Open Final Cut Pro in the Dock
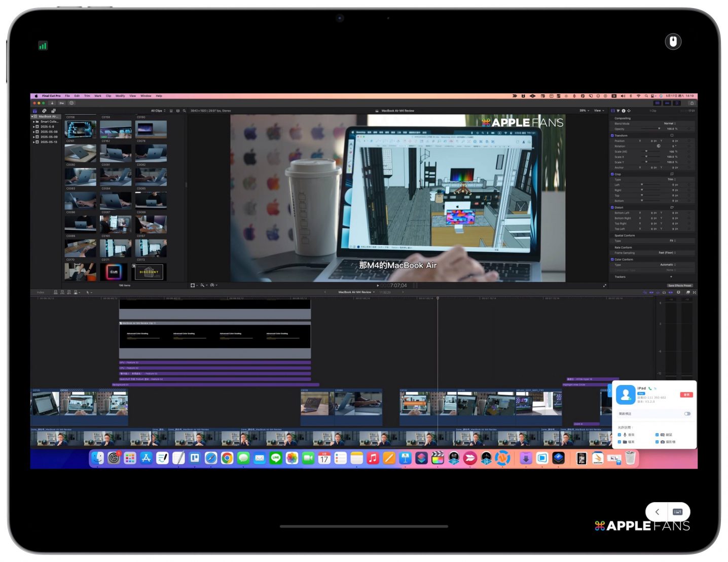728x562 pixels. click(438, 459)
